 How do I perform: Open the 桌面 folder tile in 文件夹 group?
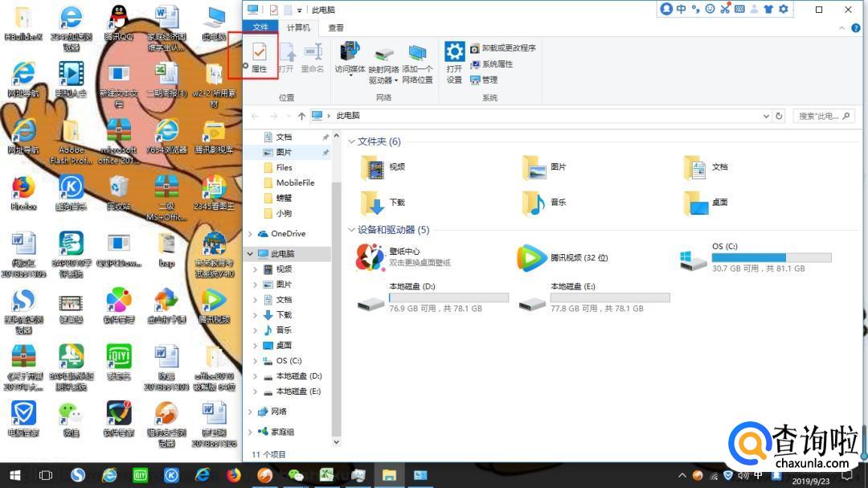[x=706, y=203]
